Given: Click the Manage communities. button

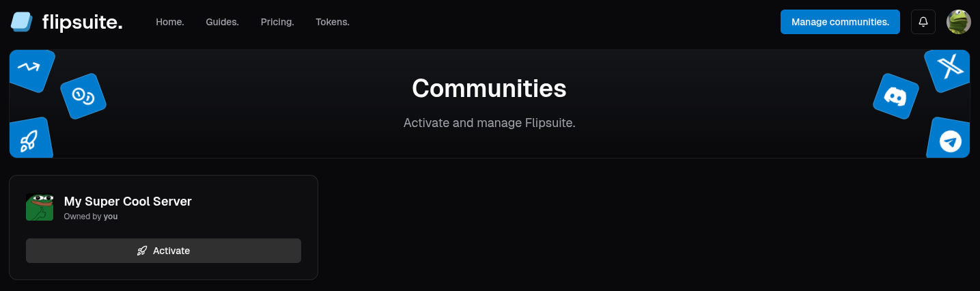Looking at the screenshot, I should (x=840, y=22).
